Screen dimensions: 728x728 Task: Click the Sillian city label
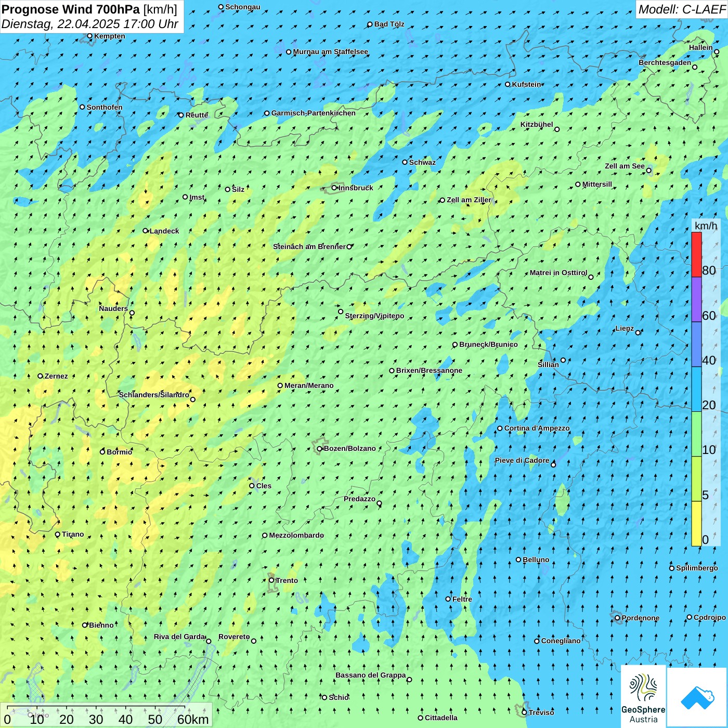pyautogui.click(x=548, y=365)
